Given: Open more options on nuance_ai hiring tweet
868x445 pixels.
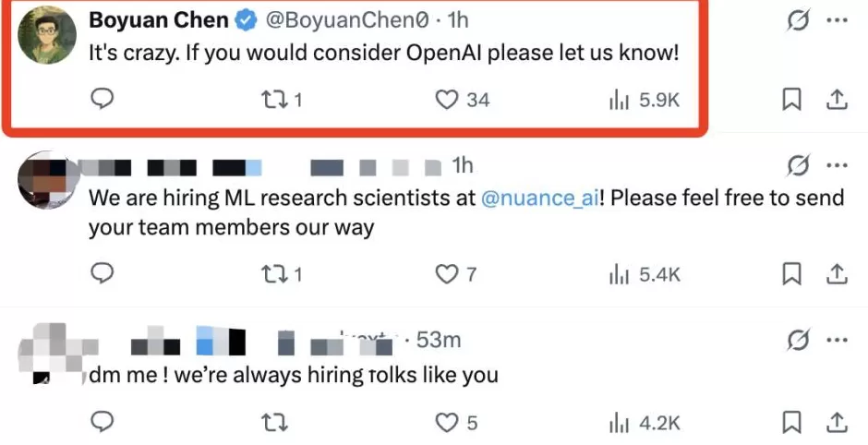Looking at the screenshot, I should click(x=836, y=166).
